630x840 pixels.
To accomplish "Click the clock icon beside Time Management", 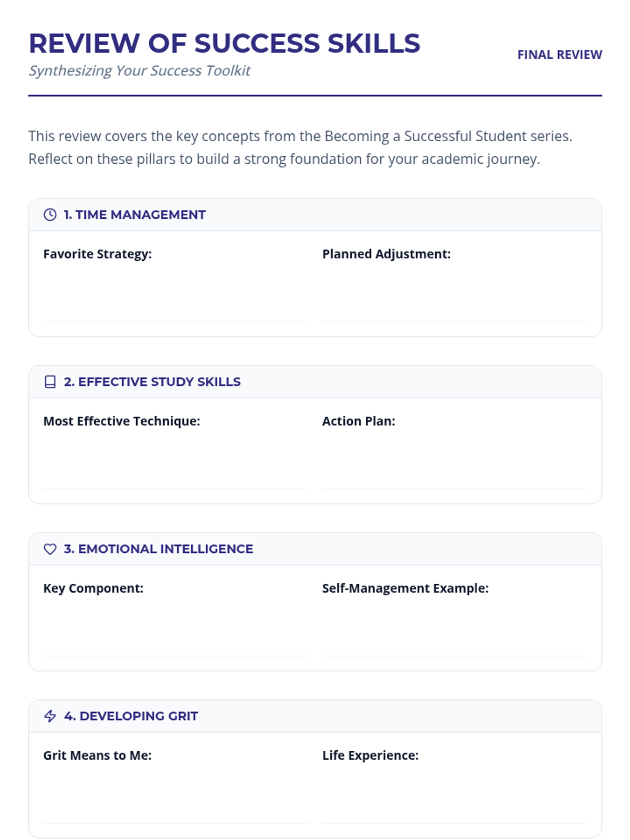I will click(x=50, y=215).
